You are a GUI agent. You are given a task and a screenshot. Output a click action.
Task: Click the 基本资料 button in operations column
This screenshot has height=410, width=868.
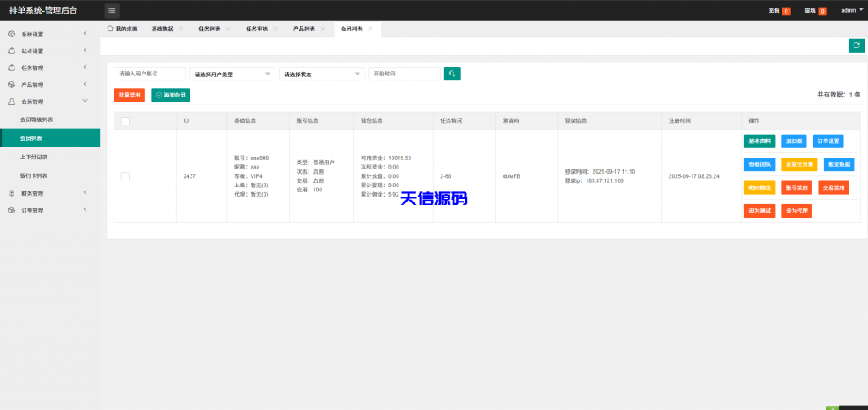(x=759, y=141)
